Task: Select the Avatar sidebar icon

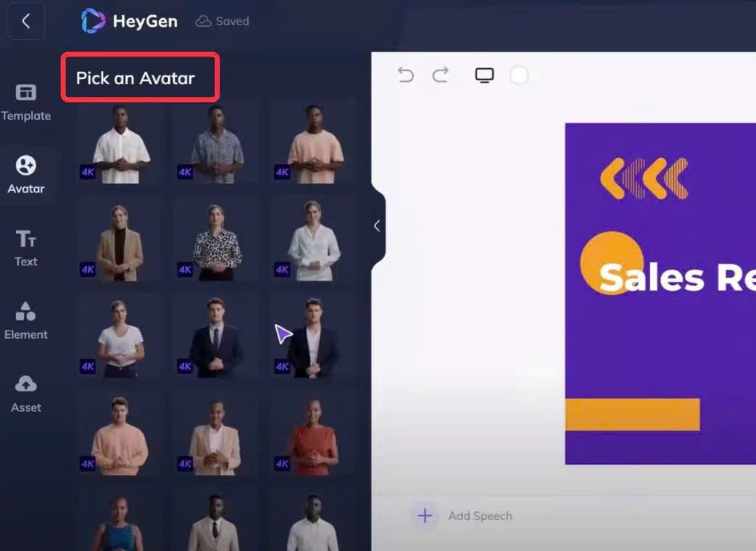Action: coord(26,175)
